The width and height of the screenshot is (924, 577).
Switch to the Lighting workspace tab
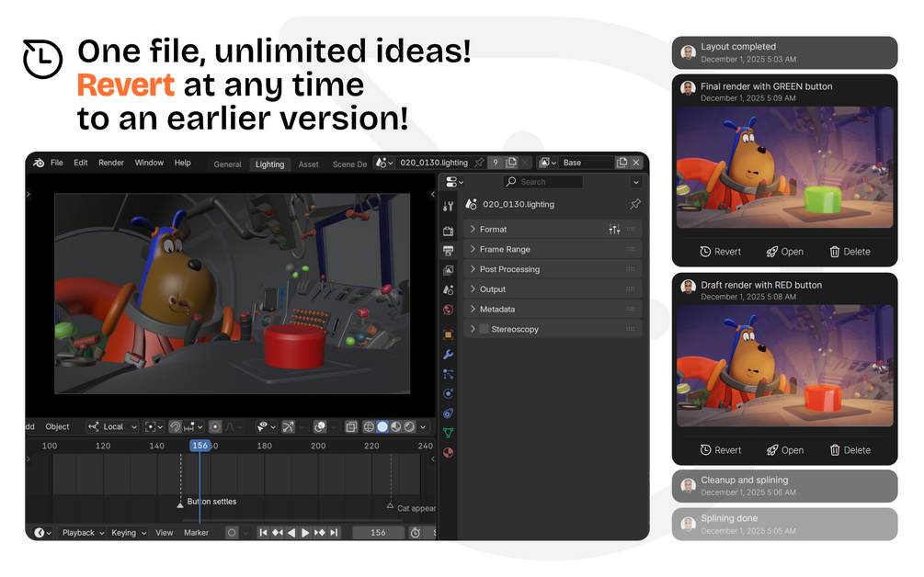270,164
